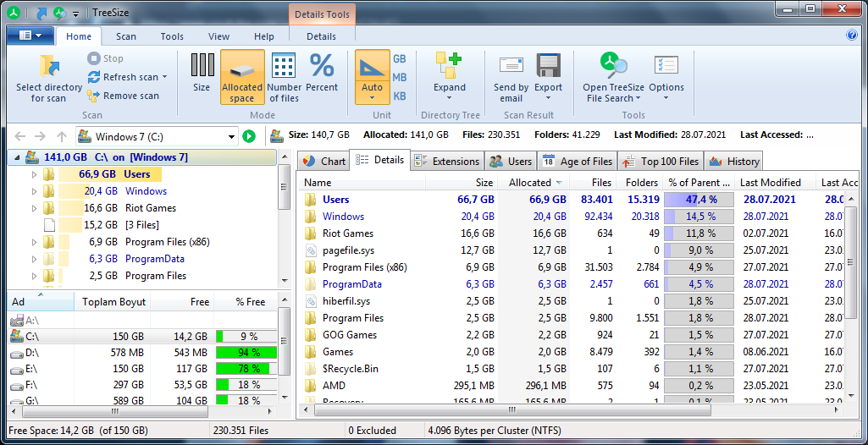Open the Home ribbon tab
Viewport: 868px width, 445px height.
tap(79, 36)
